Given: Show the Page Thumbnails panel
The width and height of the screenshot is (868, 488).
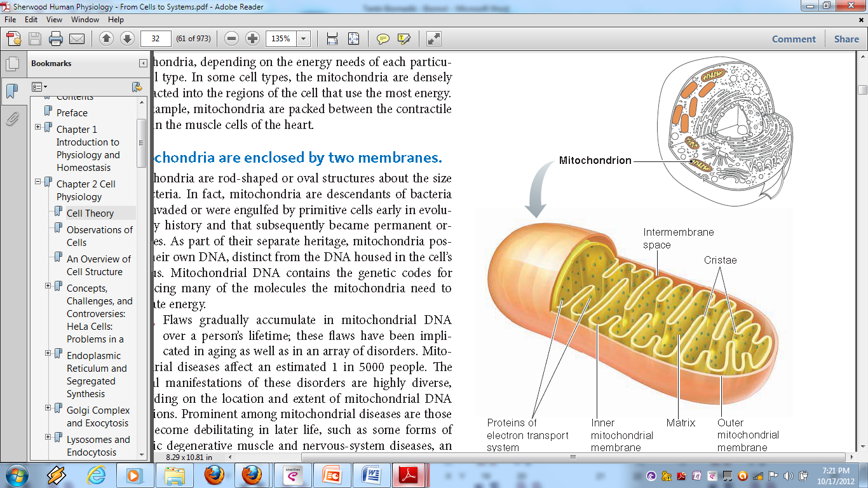Looking at the screenshot, I should [12, 64].
